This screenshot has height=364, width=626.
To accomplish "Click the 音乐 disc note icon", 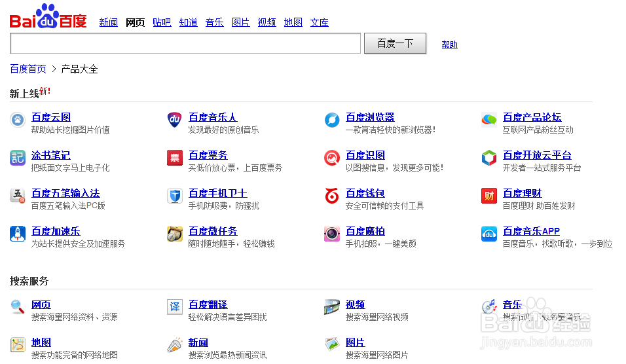I will click(x=488, y=306).
